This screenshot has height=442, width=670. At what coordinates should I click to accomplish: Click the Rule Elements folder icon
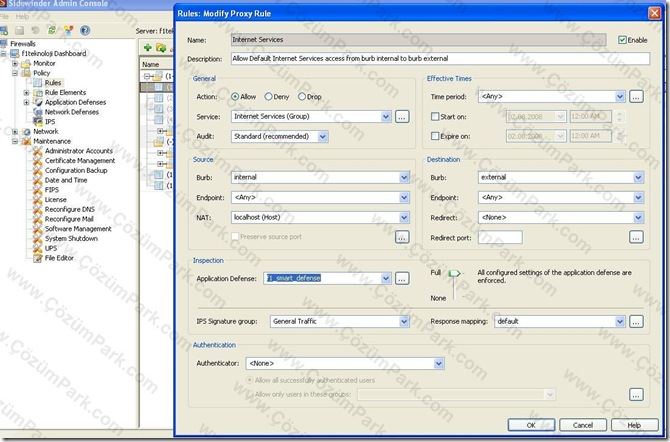point(38,92)
